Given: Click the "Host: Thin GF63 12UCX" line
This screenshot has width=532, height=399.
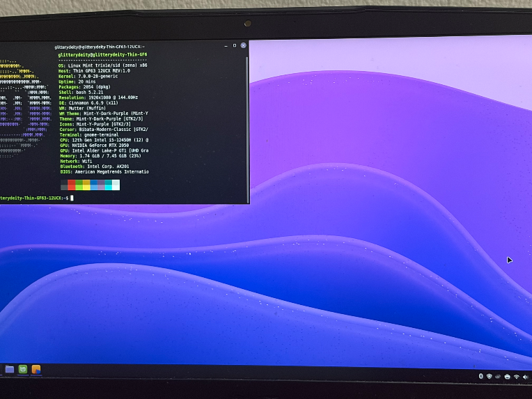Looking at the screenshot, I should [x=94, y=71].
